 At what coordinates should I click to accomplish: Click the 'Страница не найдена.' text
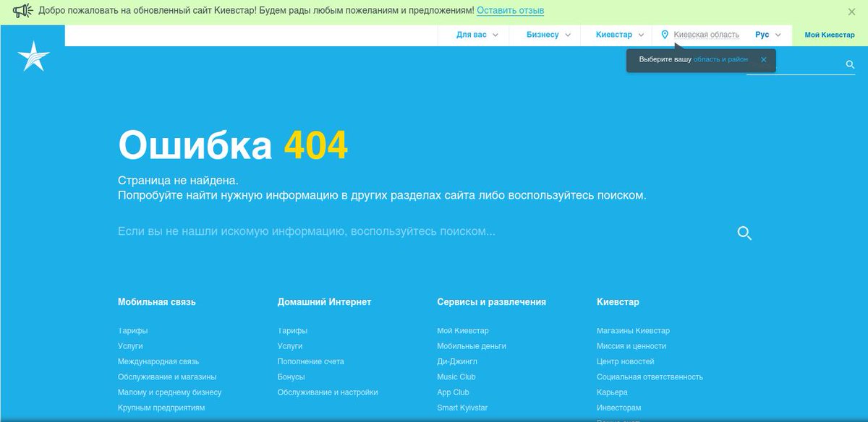178,181
